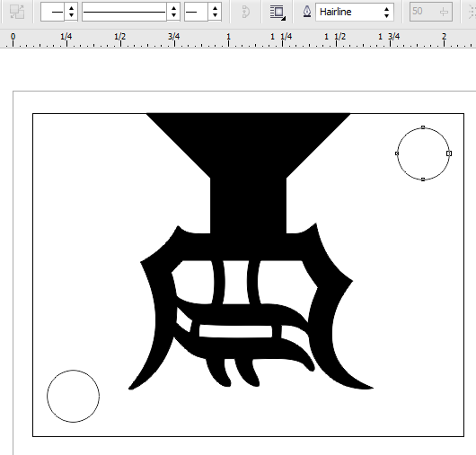Click the bottom node of the selected circle
Viewport: 476px width, 455px height.
click(x=423, y=179)
